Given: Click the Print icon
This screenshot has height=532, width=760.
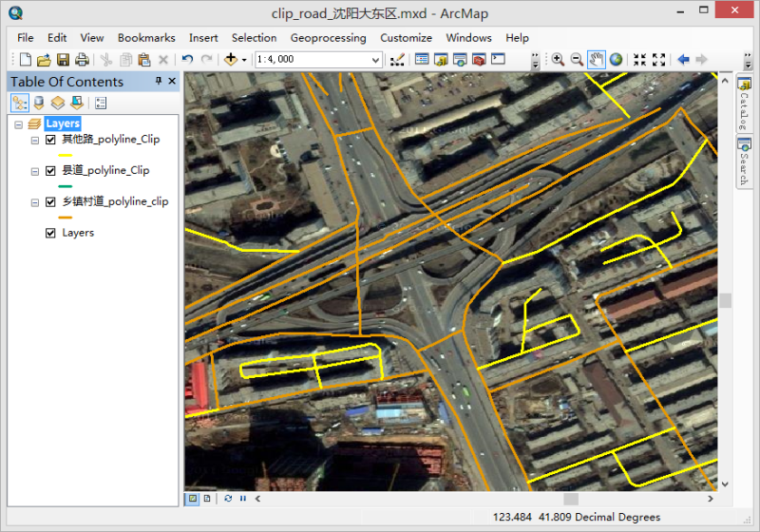Looking at the screenshot, I should pyautogui.click(x=82, y=60).
